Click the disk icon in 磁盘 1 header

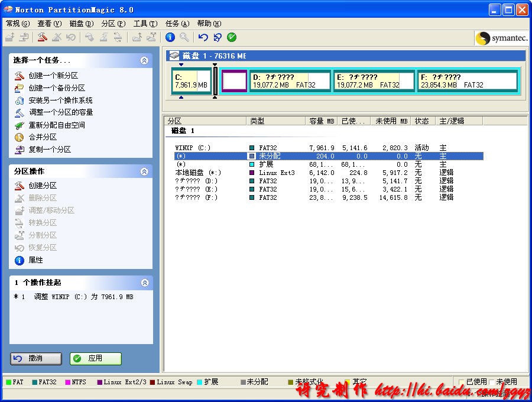click(x=174, y=56)
